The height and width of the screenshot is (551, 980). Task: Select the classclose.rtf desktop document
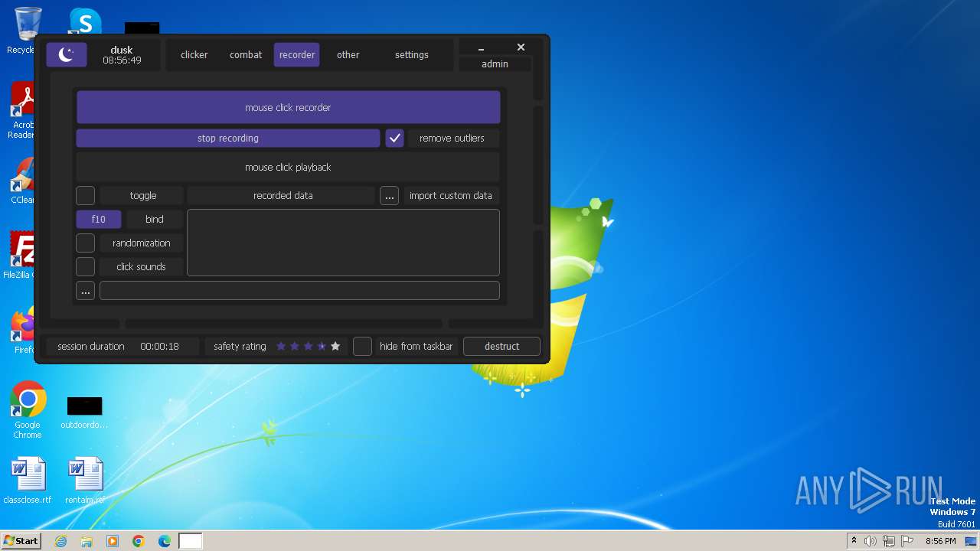coord(28,481)
